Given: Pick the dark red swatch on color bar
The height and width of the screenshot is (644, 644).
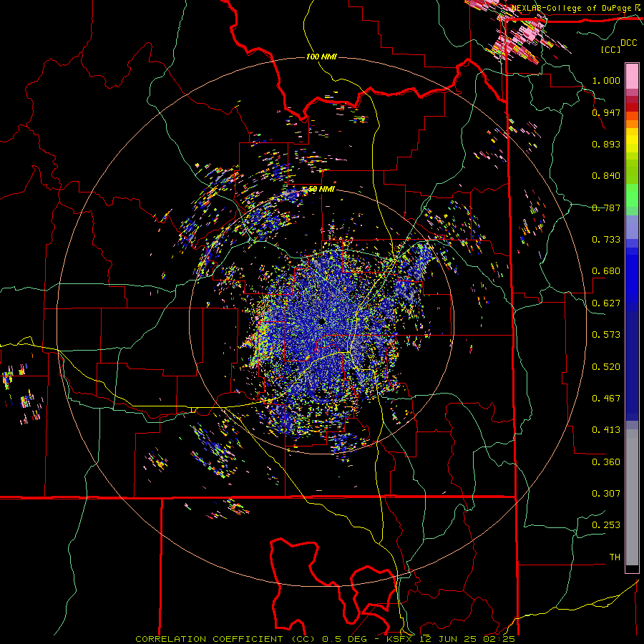Looking at the screenshot, I should [x=632, y=107].
